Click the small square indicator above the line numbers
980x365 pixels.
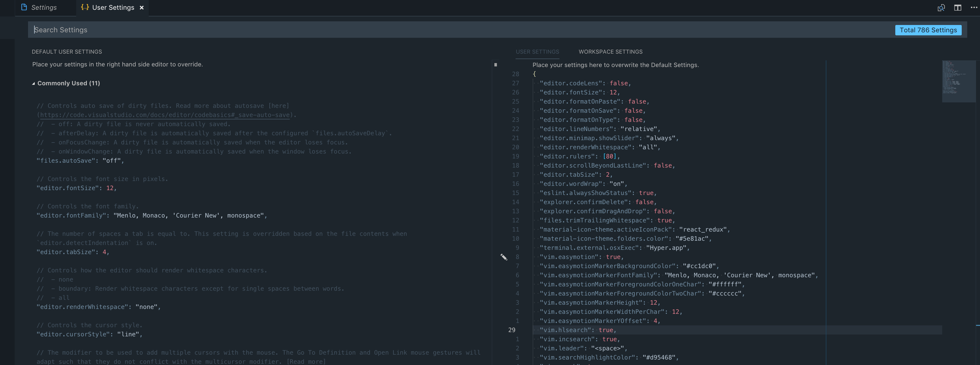pyautogui.click(x=495, y=65)
